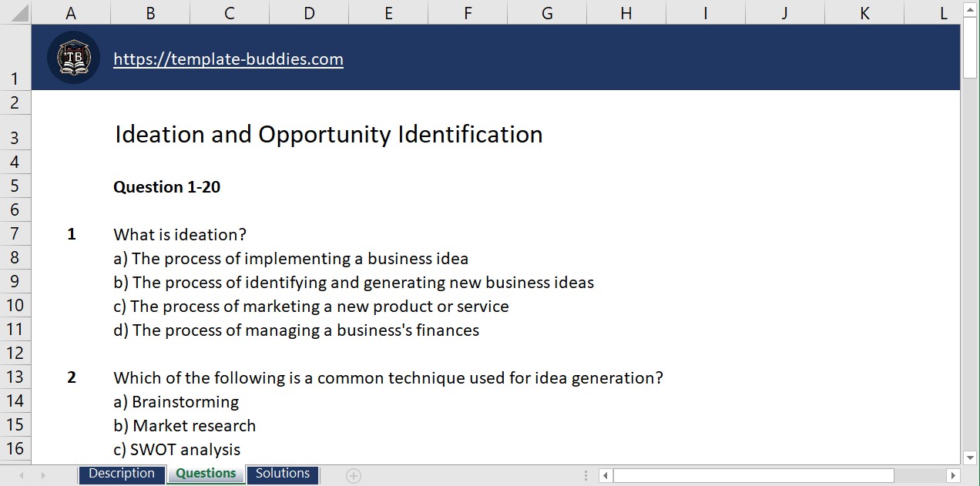Click the vertical scrollbar up arrow
The image size is (980, 486).
(x=971, y=10)
